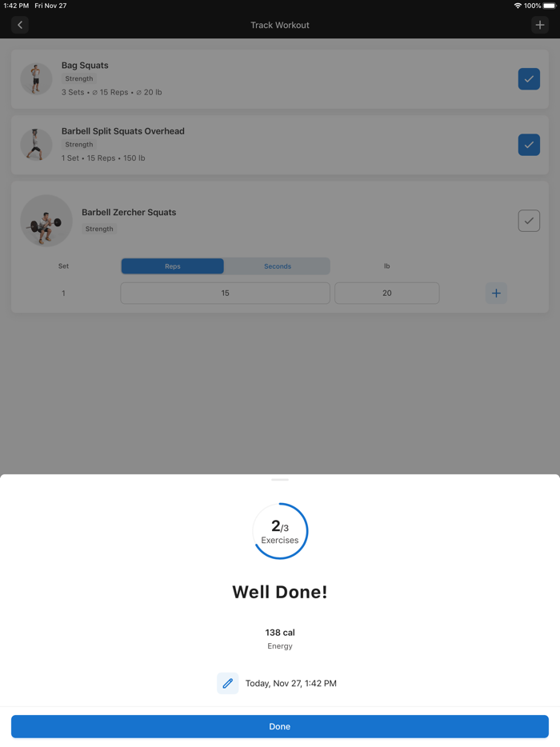Tap the 2/3 Exercises progress ring
This screenshot has height=747, width=560.
tap(280, 531)
